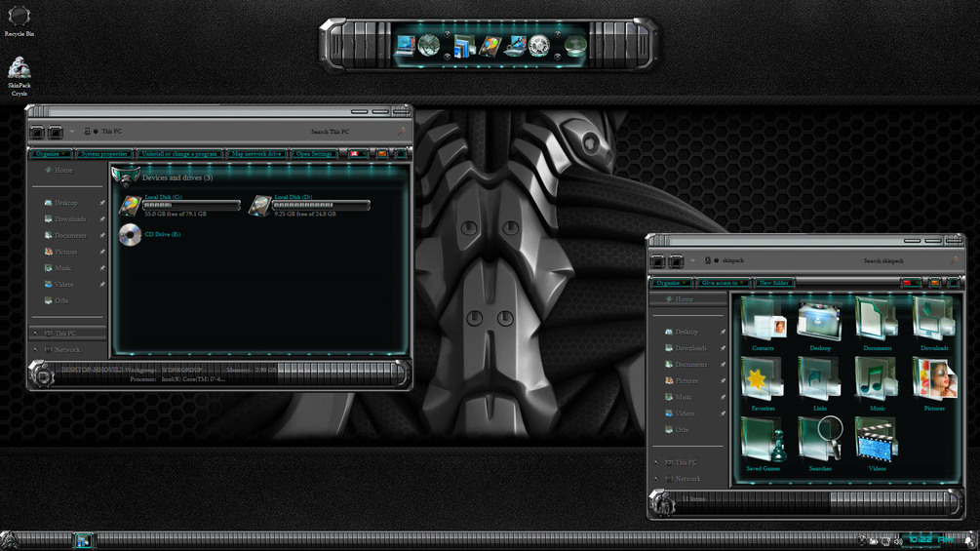This screenshot has width=980, height=551.
Task: Open CD Drive (E:) in the This PC window
Action: [x=150, y=235]
